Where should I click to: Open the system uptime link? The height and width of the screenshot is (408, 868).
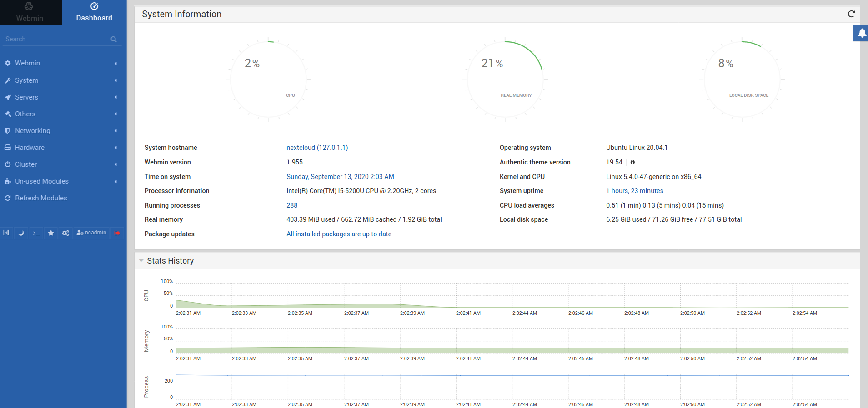click(635, 191)
